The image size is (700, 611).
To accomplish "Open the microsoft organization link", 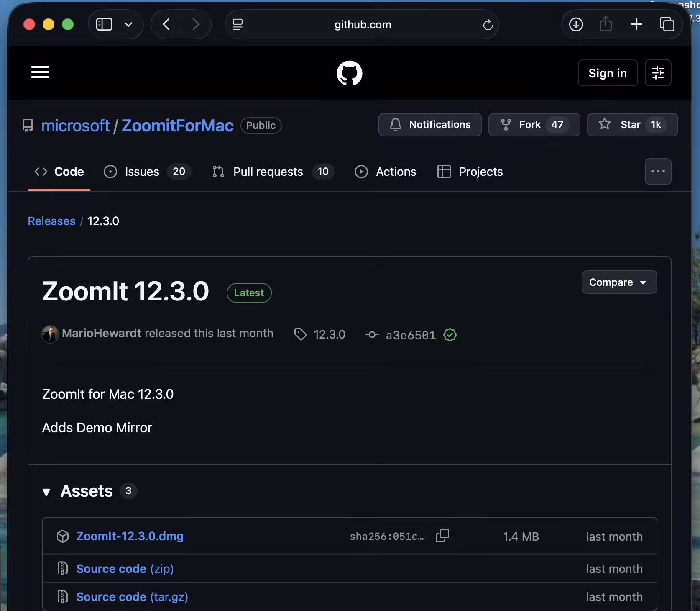I will pyautogui.click(x=76, y=126).
